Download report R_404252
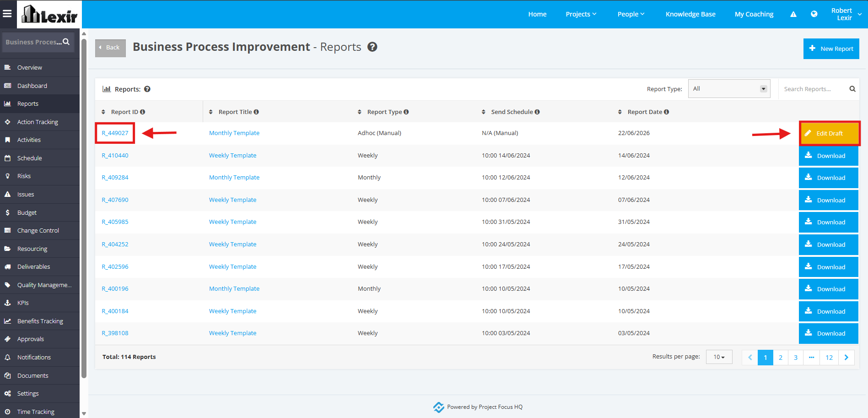The width and height of the screenshot is (868, 418). tap(829, 245)
